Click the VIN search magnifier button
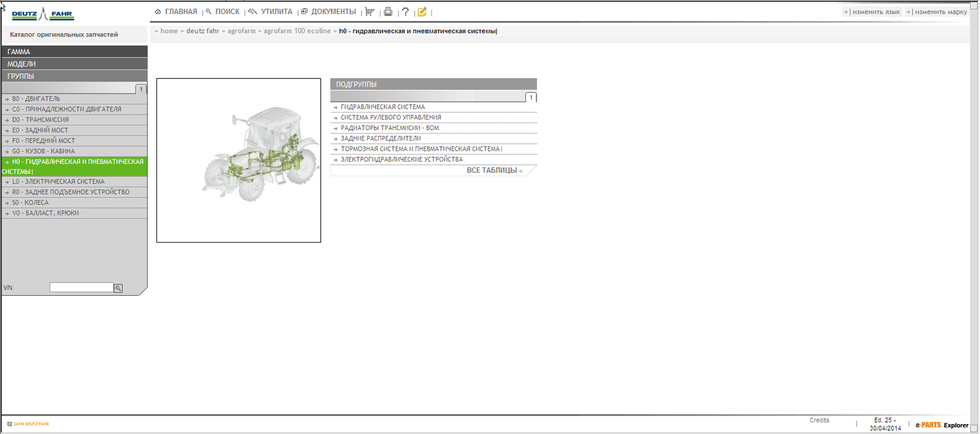This screenshot has height=434, width=980. [x=118, y=288]
